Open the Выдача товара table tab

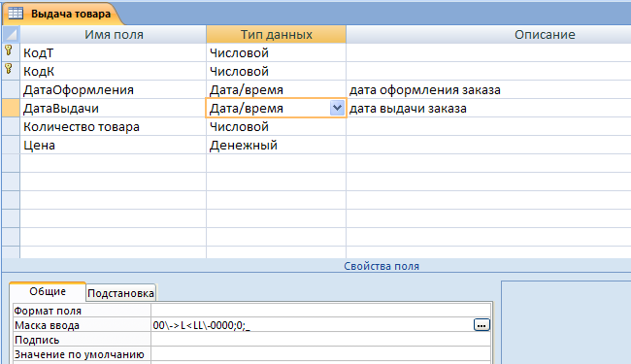(x=60, y=14)
